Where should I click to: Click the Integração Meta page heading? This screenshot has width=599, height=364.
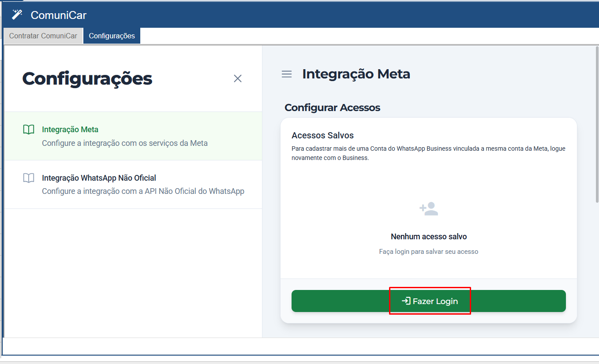356,74
